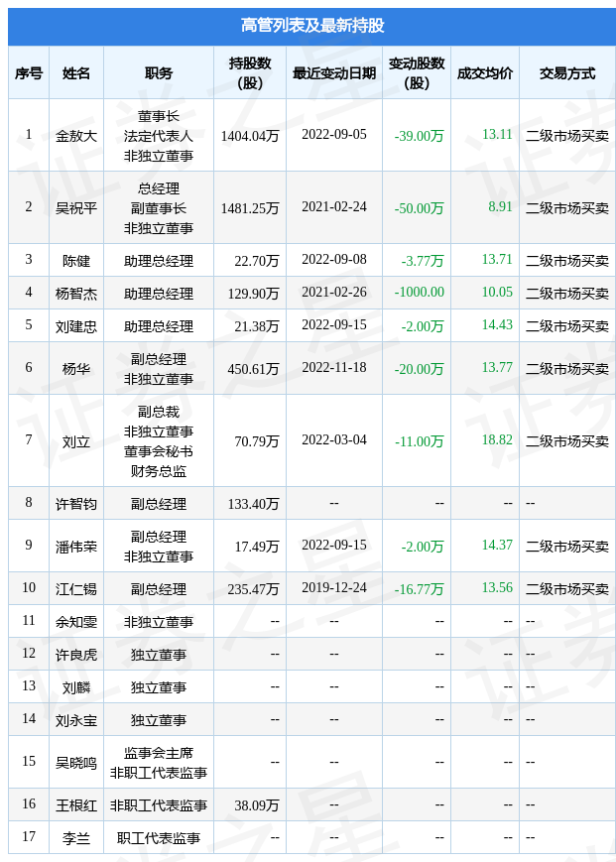
Task: Click the name 杨智杰
Action: pos(75,294)
